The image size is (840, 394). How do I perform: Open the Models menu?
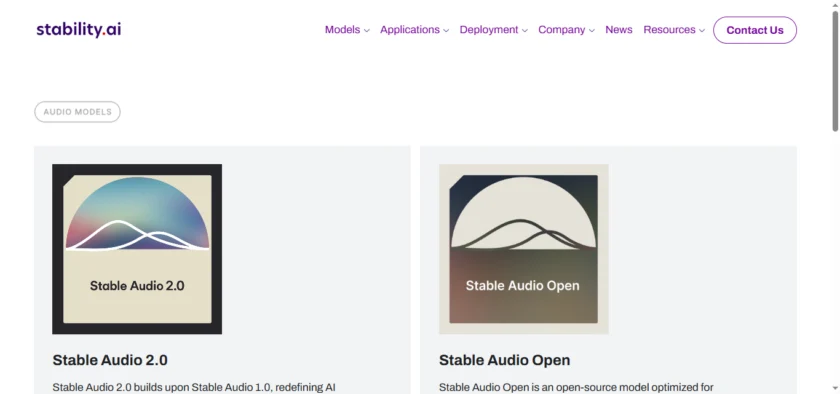pyautogui.click(x=342, y=30)
